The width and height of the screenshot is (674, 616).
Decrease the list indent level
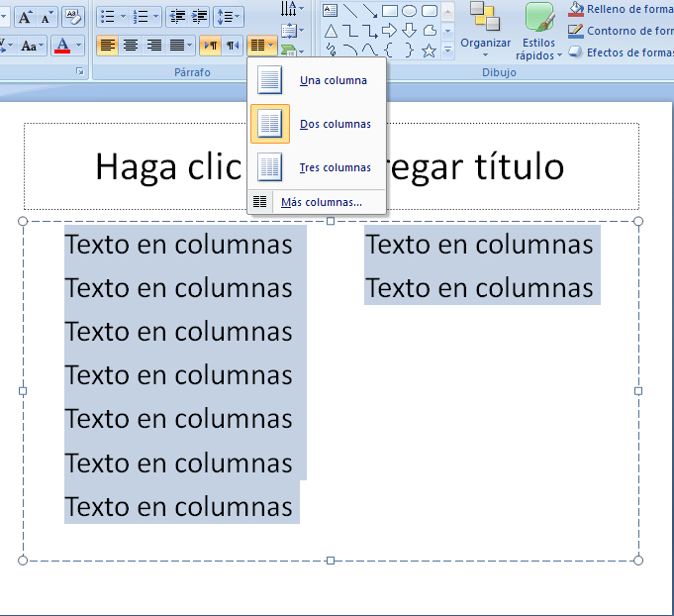[x=177, y=17]
